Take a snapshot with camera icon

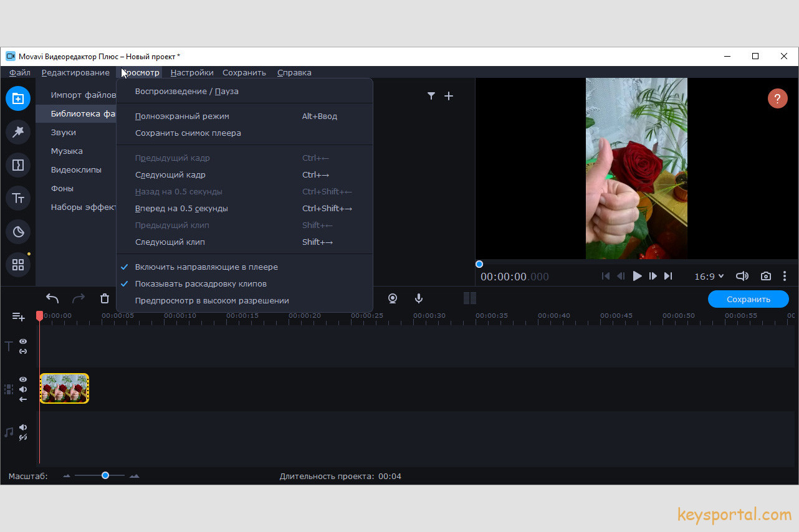pyautogui.click(x=765, y=276)
